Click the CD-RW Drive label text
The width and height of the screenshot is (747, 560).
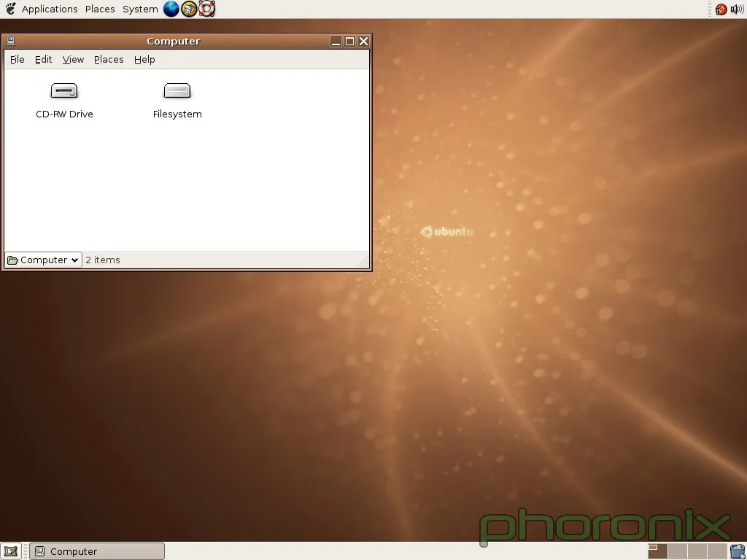click(x=64, y=114)
